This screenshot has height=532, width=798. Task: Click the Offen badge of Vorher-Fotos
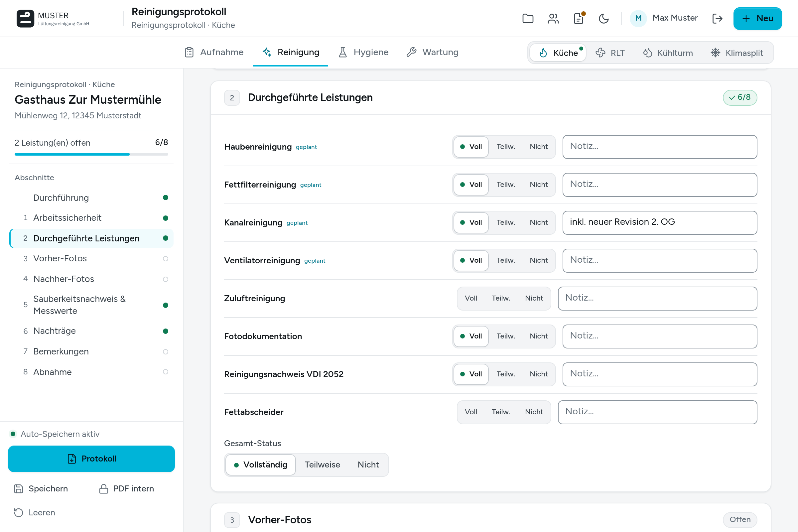[x=739, y=520]
